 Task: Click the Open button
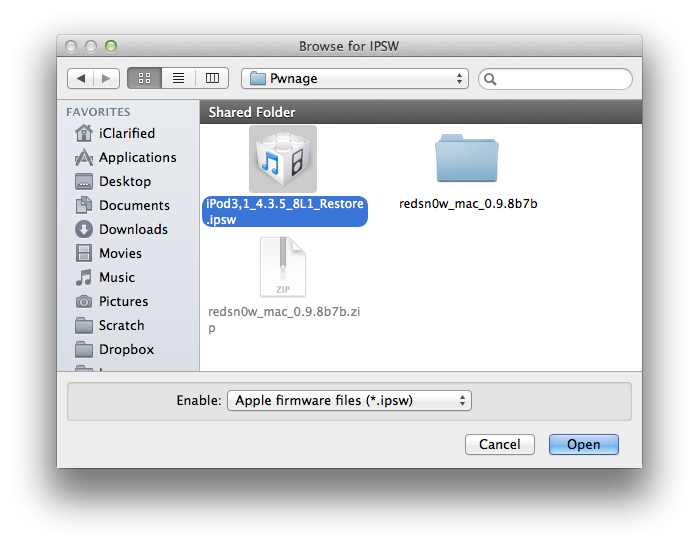point(584,444)
